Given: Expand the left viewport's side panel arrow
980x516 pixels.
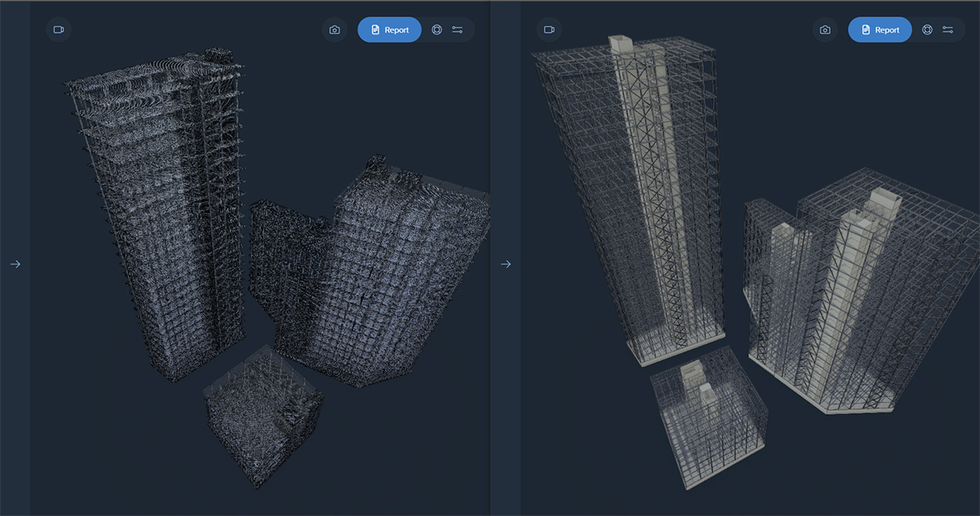Looking at the screenshot, I should click(x=15, y=264).
